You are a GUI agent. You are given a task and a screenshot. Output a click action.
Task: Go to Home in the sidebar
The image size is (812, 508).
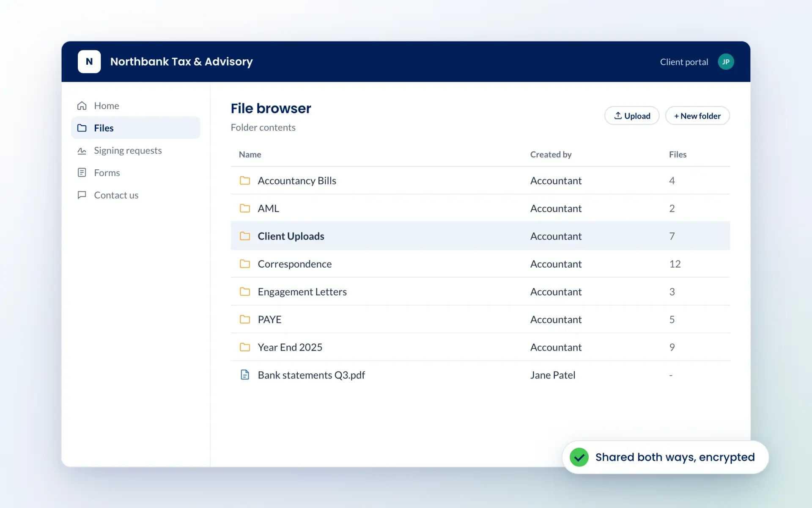(x=136, y=105)
